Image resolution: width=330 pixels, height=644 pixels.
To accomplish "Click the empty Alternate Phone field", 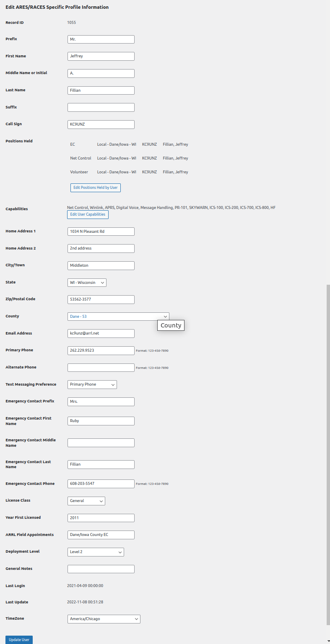I will (101, 368).
